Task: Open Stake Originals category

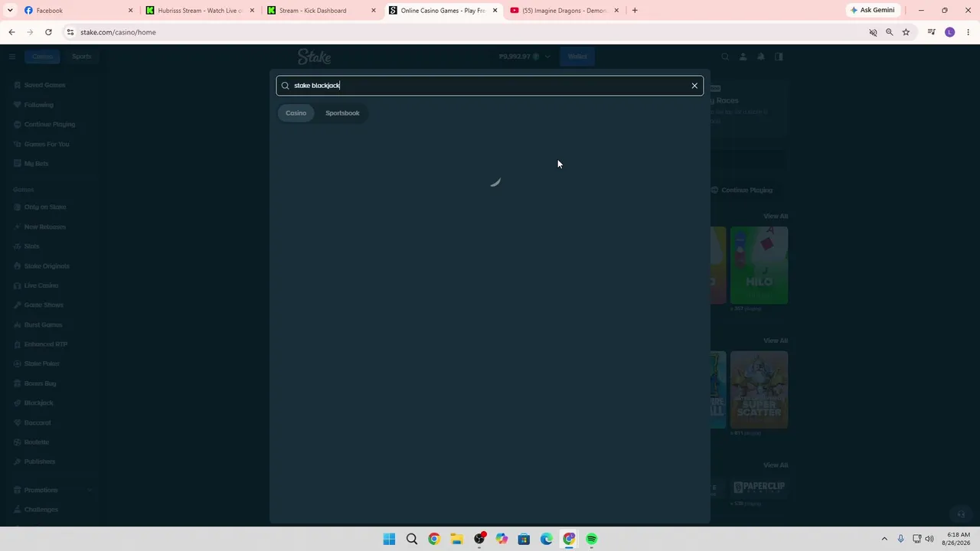Action: tap(47, 266)
